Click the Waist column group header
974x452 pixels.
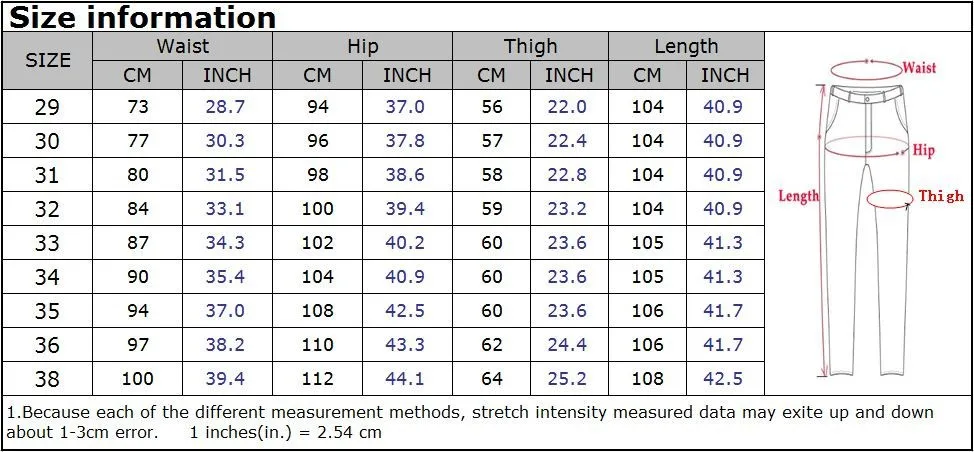[x=183, y=47]
